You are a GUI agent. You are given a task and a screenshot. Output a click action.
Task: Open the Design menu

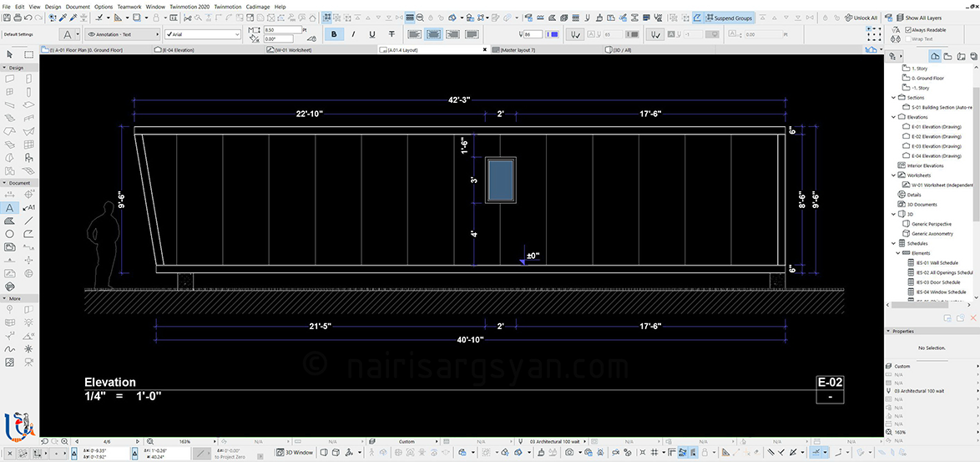click(53, 6)
